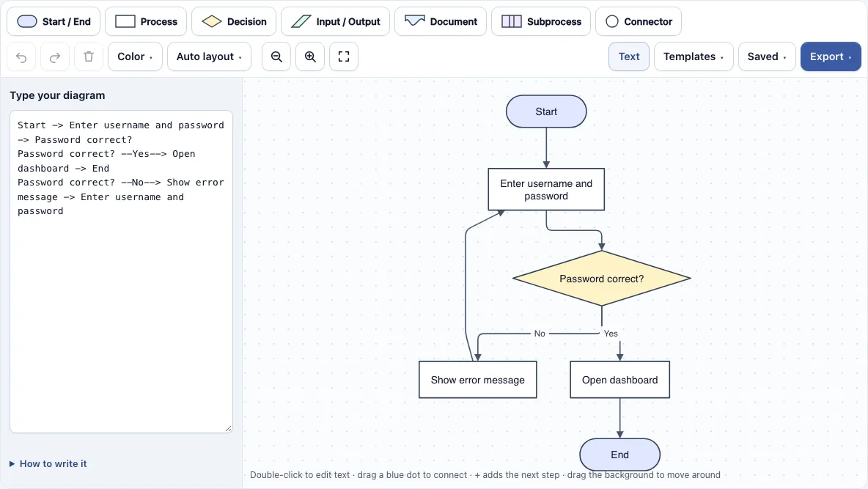Add an Input / Output shape
The height and width of the screenshot is (489, 868).
pos(336,21)
